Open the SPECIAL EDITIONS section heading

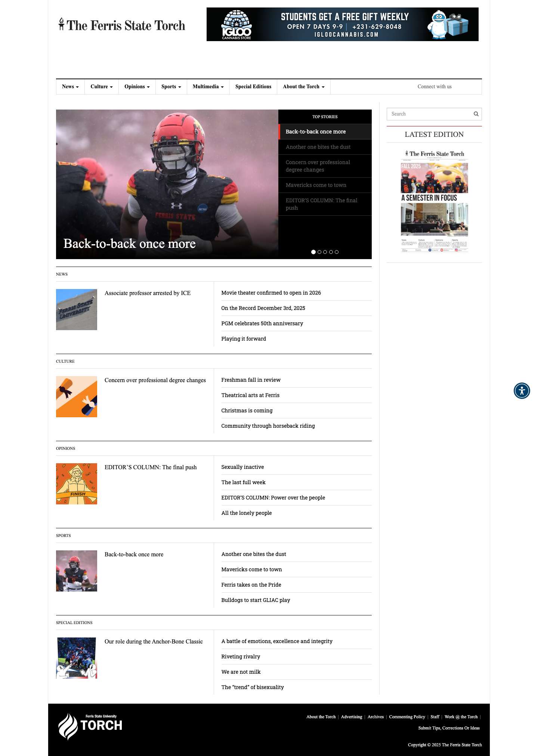[74, 623]
